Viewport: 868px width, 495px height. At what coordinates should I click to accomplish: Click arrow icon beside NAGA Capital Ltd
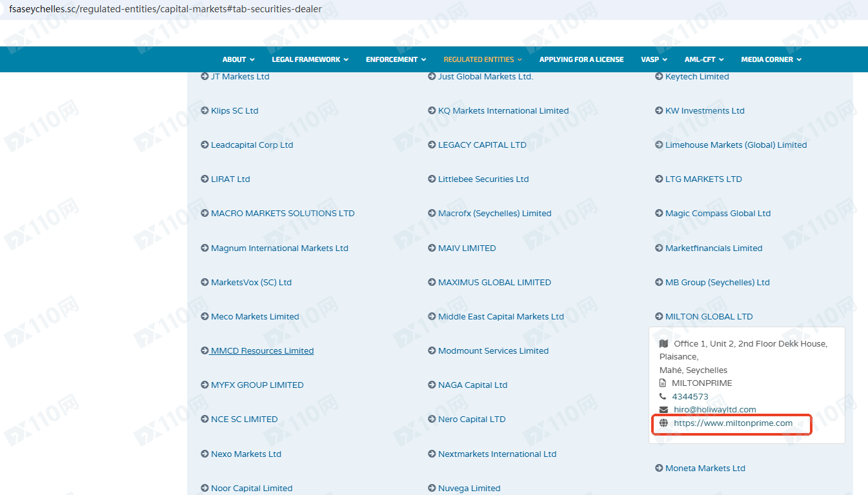[432, 385]
